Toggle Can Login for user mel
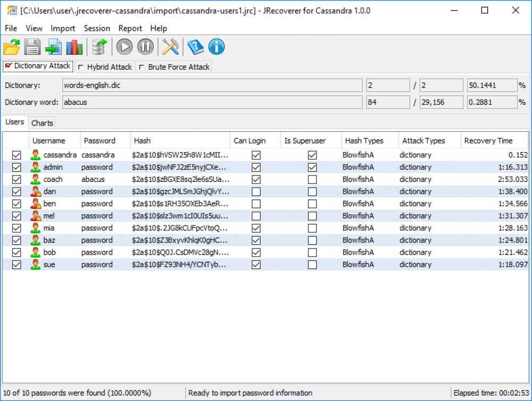 pyautogui.click(x=256, y=215)
